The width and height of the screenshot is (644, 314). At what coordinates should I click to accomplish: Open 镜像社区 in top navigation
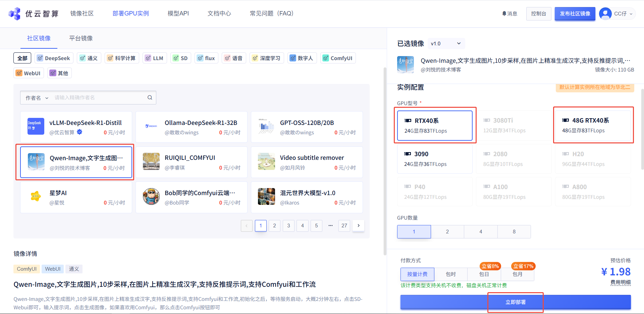click(x=82, y=13)
